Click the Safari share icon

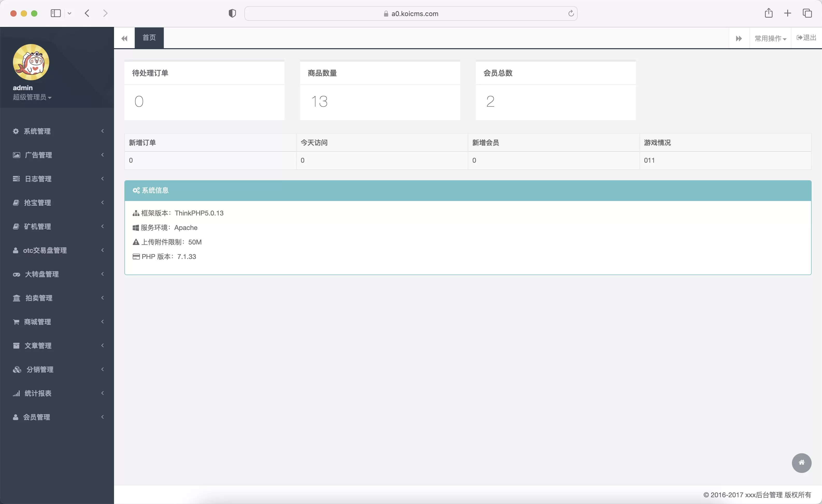coord(769,13)
